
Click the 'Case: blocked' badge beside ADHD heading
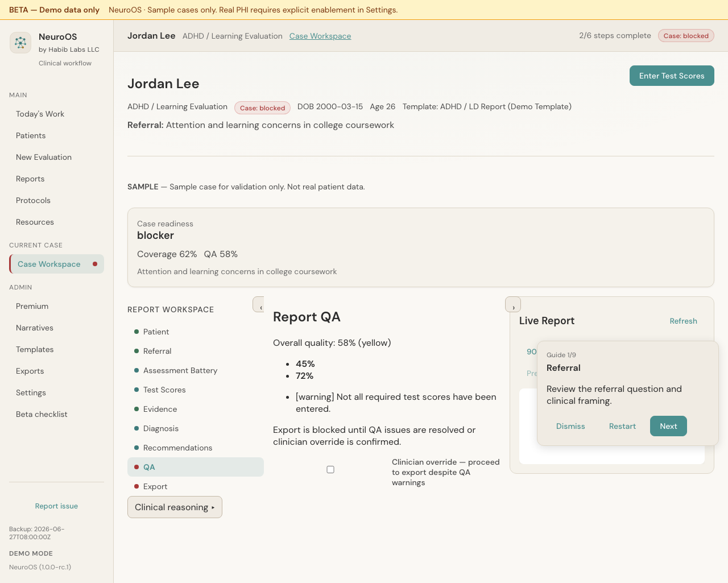(262, 107)
